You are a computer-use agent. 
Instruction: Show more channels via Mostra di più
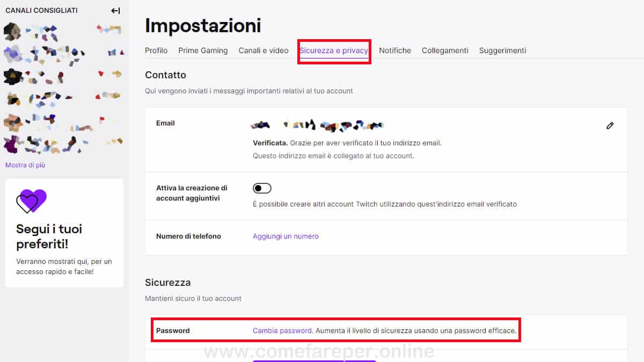[x=25, y=165]
